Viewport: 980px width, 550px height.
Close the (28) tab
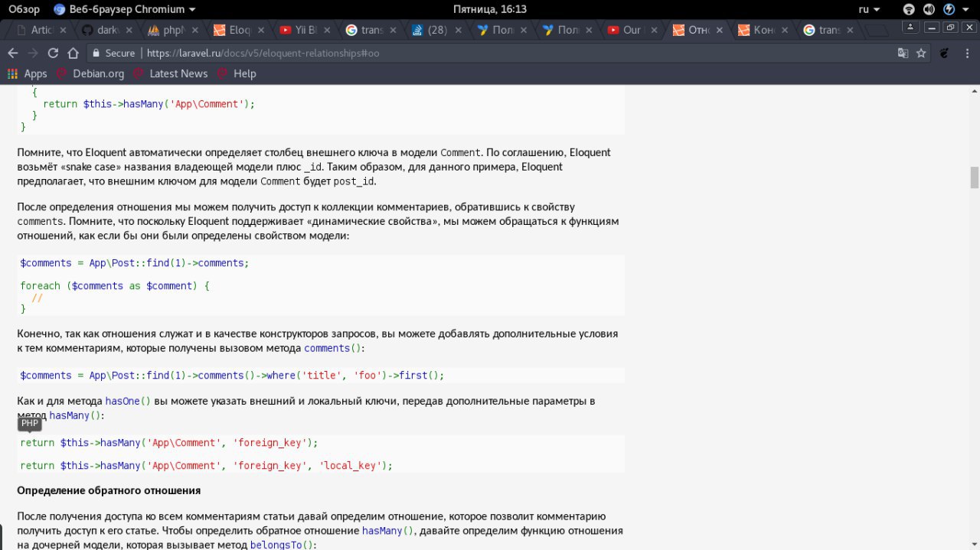point(459,31)
